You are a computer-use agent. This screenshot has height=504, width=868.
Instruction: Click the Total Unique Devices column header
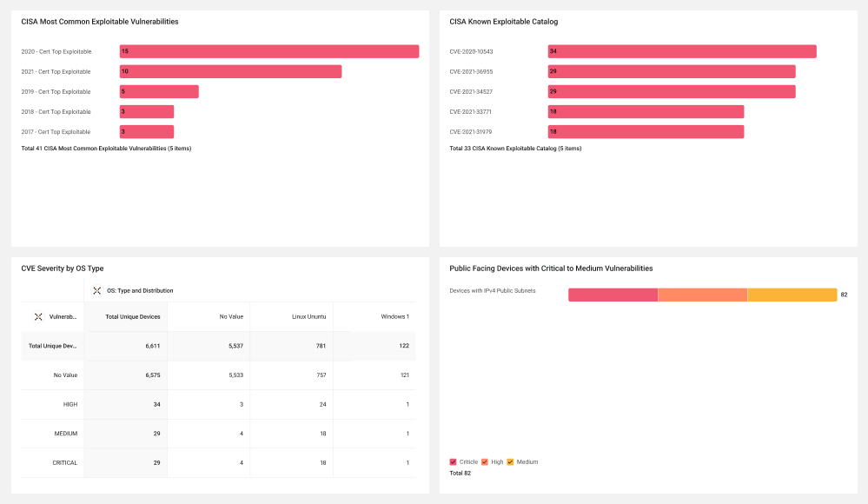click(133, 317)
